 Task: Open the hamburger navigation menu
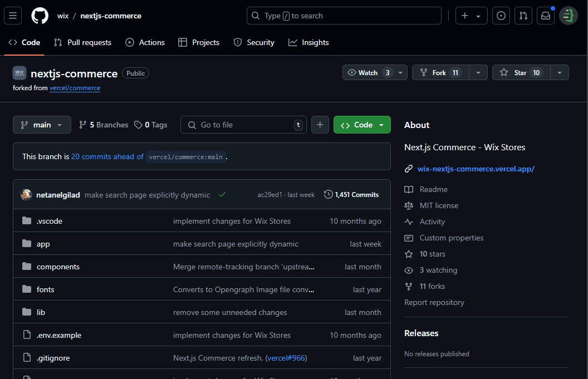click(12, 16)
